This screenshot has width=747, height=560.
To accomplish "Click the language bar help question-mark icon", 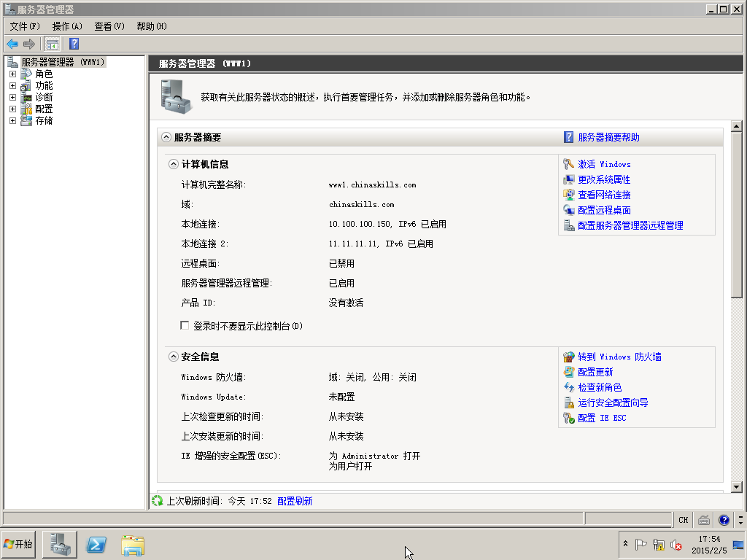I will pyautogui.click(x=724, y=520).
